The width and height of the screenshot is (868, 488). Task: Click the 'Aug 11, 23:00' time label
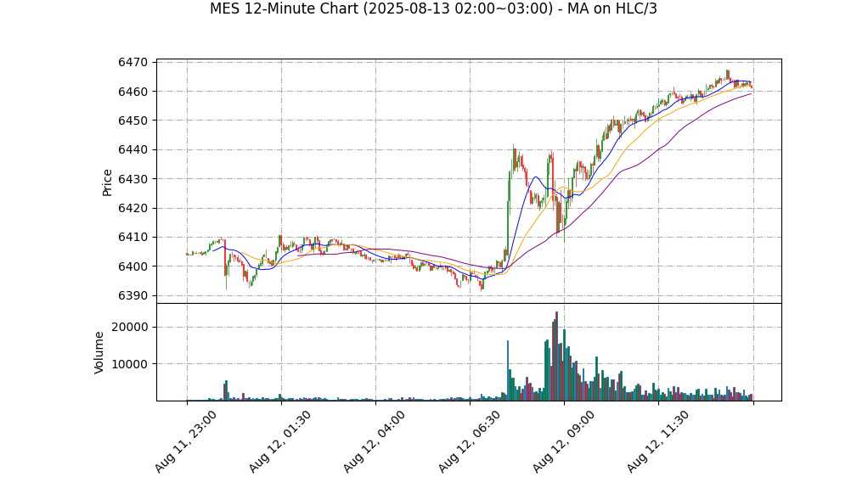click(185, 441)
